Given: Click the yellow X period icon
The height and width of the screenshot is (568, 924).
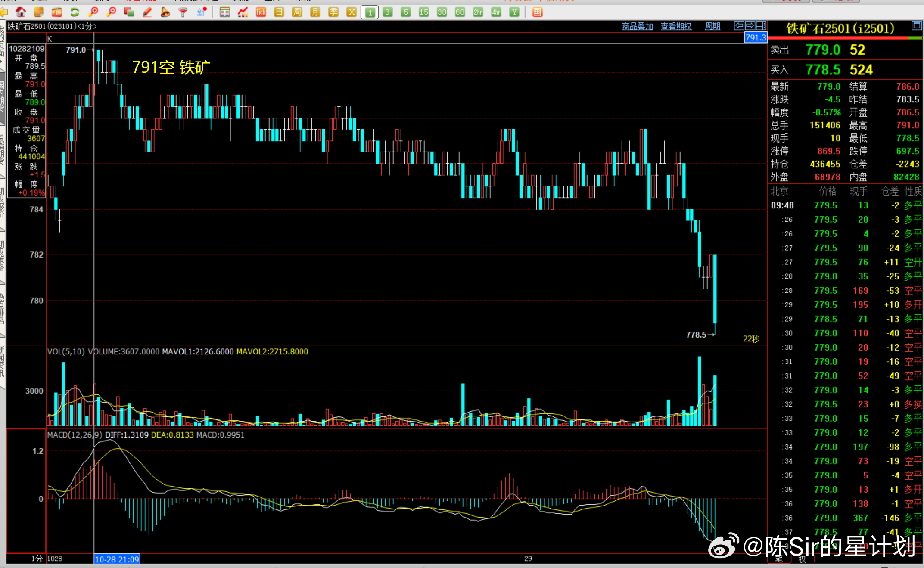Looking at the screenshot, I should point(352,12).
